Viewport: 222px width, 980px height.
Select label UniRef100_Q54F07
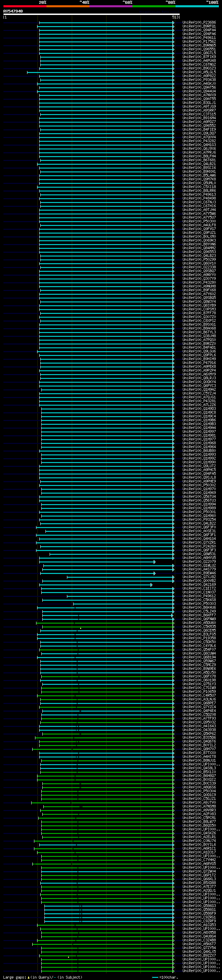pos(199,649)
